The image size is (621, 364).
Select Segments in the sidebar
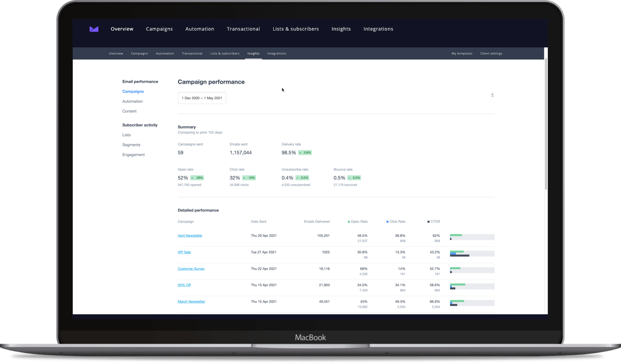(x=131, y=145)
